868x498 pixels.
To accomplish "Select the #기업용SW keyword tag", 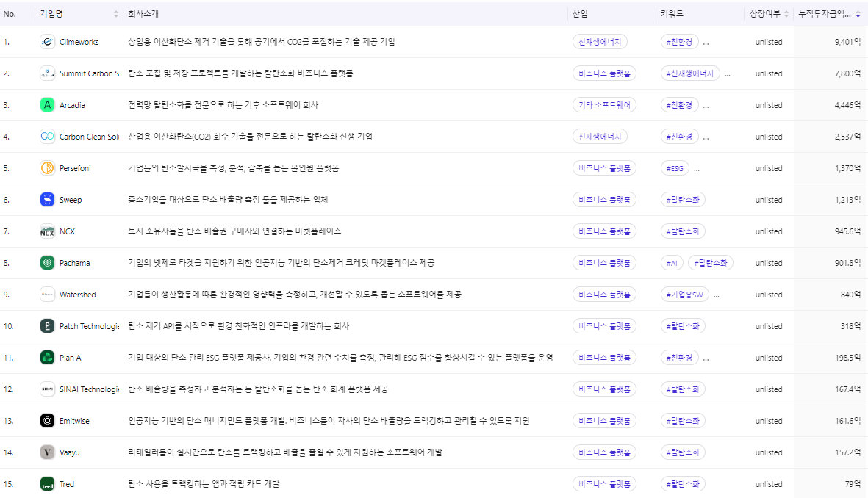I will pyautogui.click(x=685, y=295).
